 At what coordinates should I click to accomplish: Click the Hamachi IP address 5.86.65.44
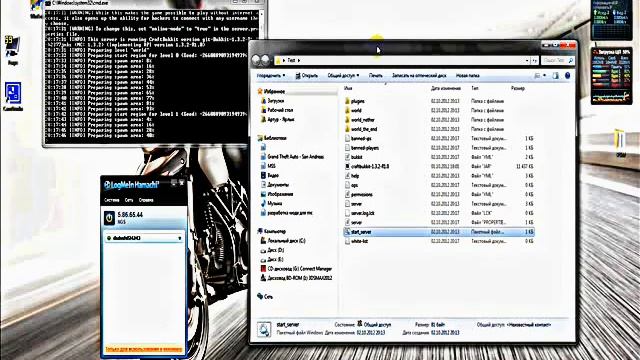pos(130,215)
